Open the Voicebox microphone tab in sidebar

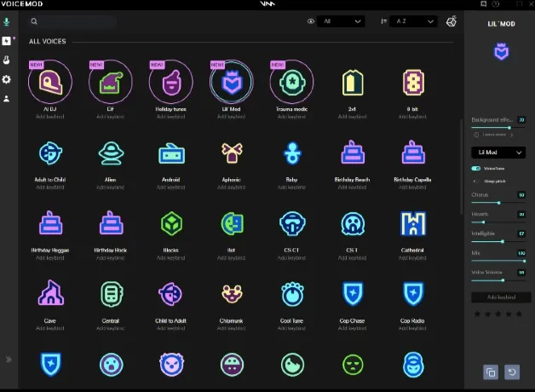(6, 22)
